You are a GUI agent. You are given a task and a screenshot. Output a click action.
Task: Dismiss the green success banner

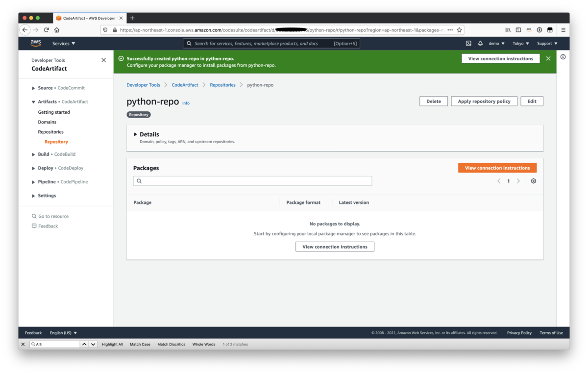click(548, 58)
